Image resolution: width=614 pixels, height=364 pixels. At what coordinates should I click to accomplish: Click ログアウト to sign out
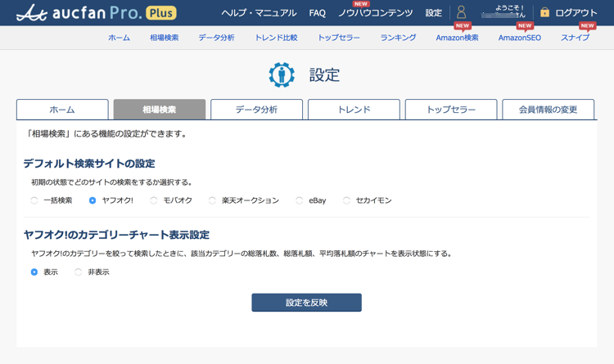[x=576, y=13]
